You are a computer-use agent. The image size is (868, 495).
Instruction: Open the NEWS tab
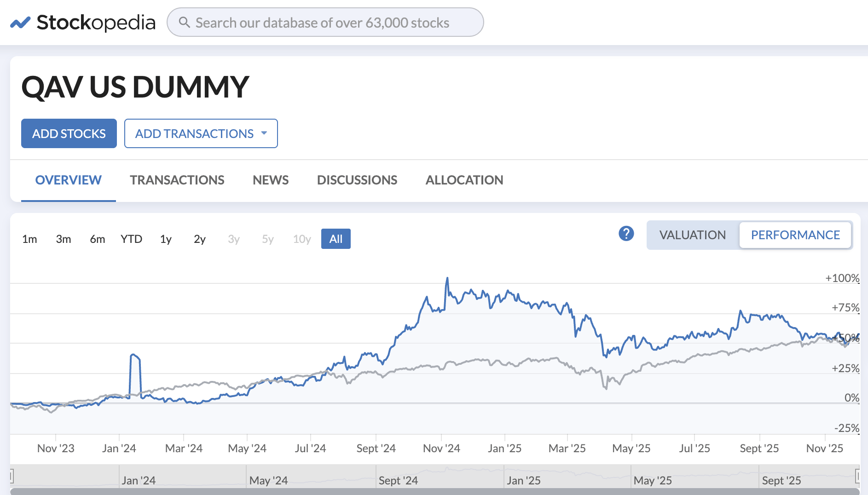[x=270, y=180]
